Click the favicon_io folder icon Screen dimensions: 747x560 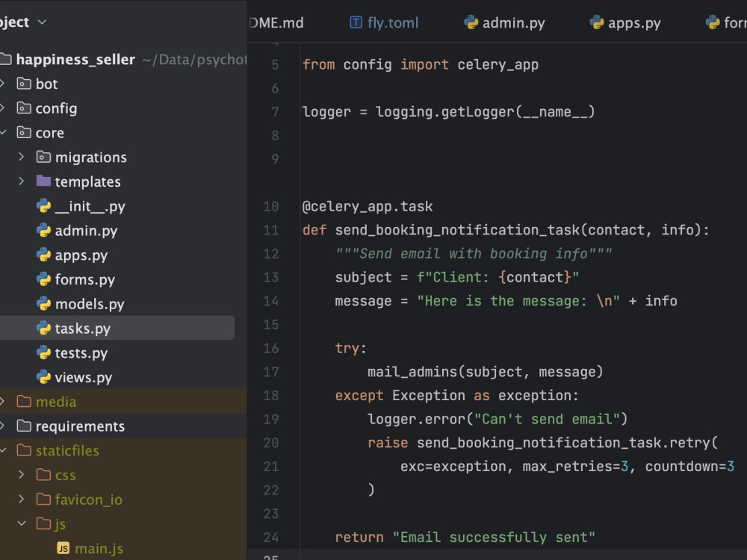(43, 499)
